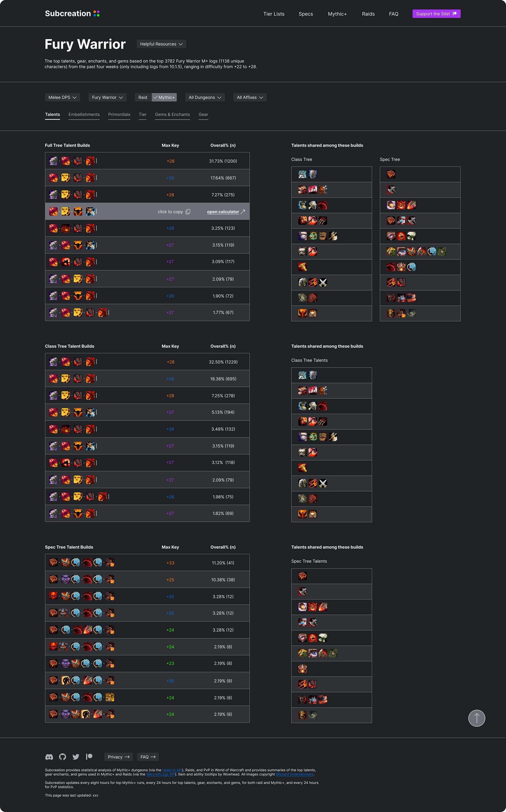Open the All Affixes dropdown
This screenshot has width=506, height=812.
(250, 97)
